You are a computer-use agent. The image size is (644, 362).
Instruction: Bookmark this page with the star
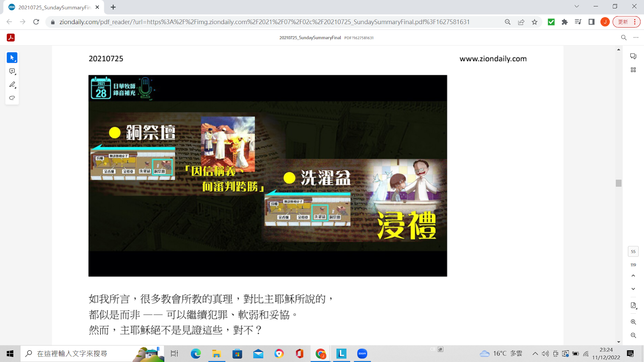535,22
